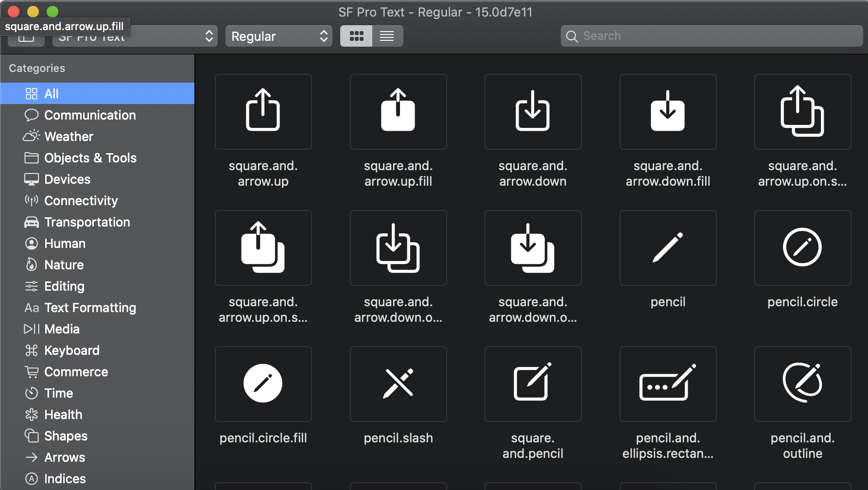
Task: Select the Nature category
Action: [x=97, y=264]
